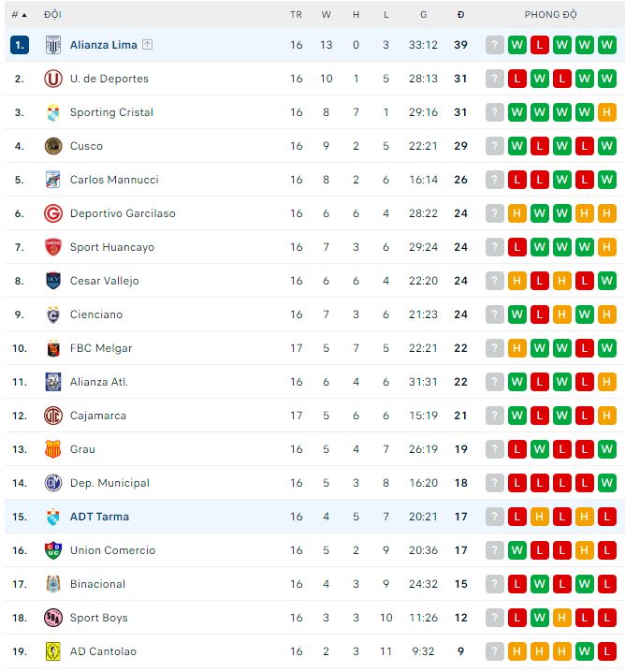Sort by the W wins column header
This screenshot has height=672, width=625.
327,14
